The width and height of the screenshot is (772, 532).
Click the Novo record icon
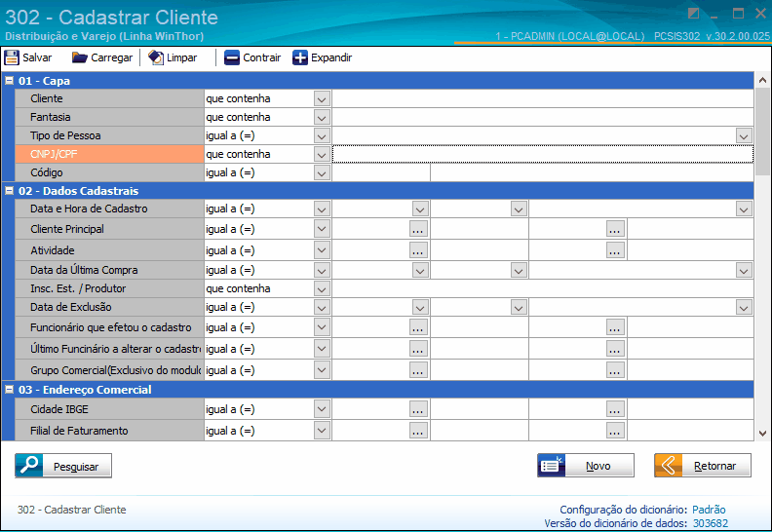(552, 465)
